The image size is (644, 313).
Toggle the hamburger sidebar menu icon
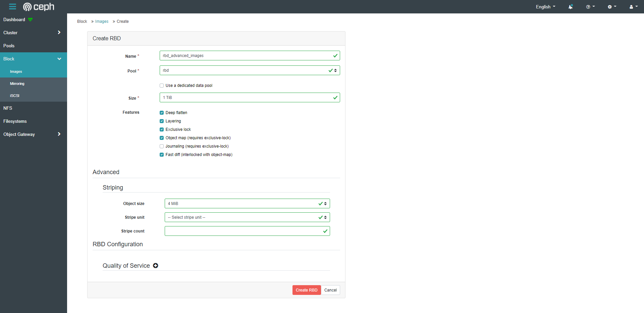pos(12,7)
